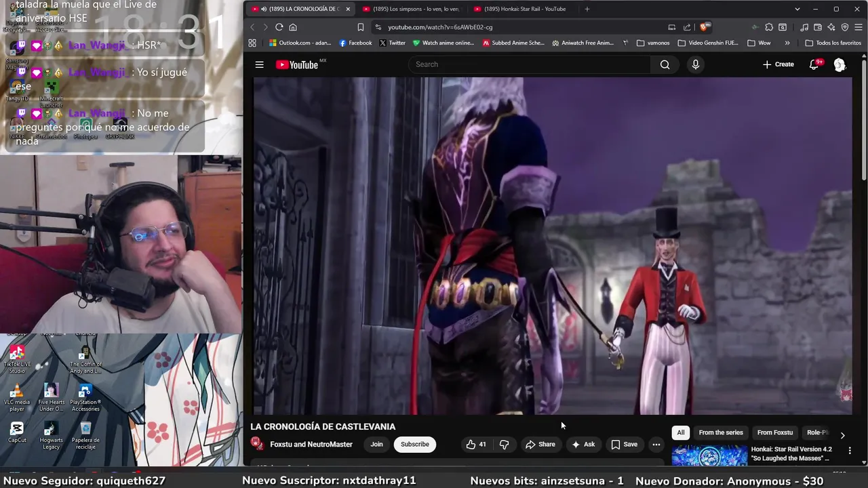
Task: Go back with the browser back arrow
Action: (x=252, y=27)
